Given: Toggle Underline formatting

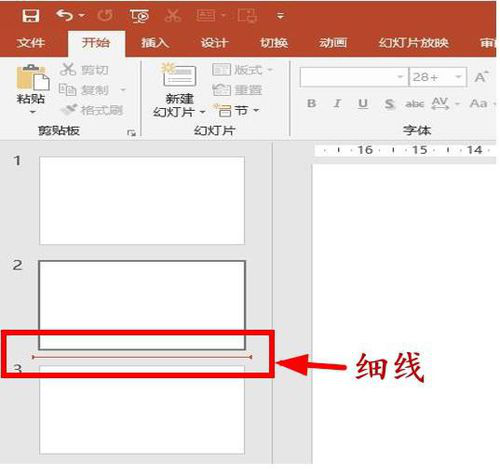Looking at the screenshot, I should pyautogui.click(x=363, y=104).
